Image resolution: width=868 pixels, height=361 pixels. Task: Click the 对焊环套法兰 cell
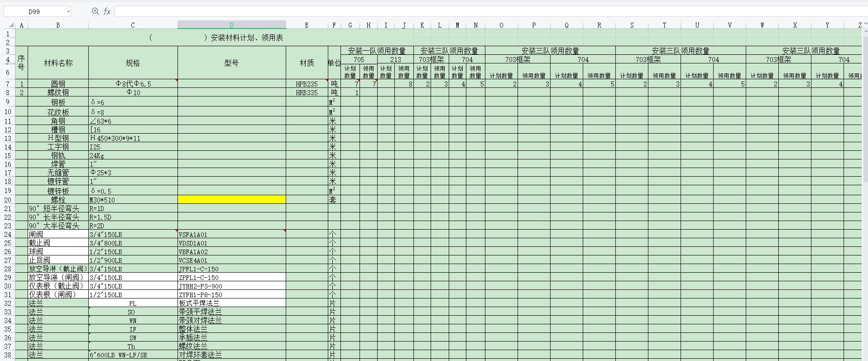232,355
